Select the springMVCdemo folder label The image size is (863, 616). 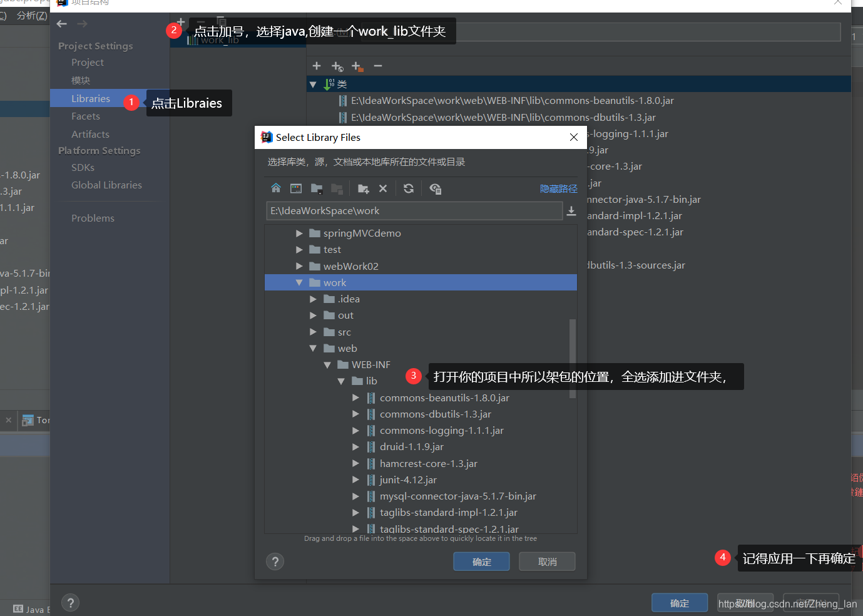[362, 234]
